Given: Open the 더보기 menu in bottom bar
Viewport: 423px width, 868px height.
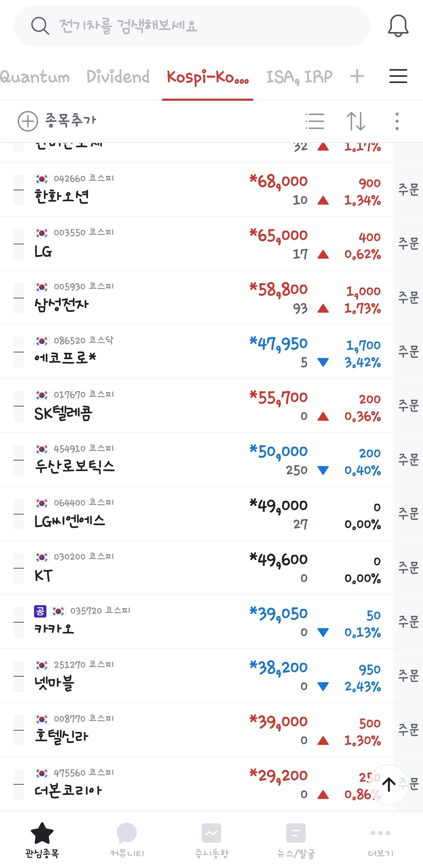Looking at the screenshot, I should tap(380, 839).
